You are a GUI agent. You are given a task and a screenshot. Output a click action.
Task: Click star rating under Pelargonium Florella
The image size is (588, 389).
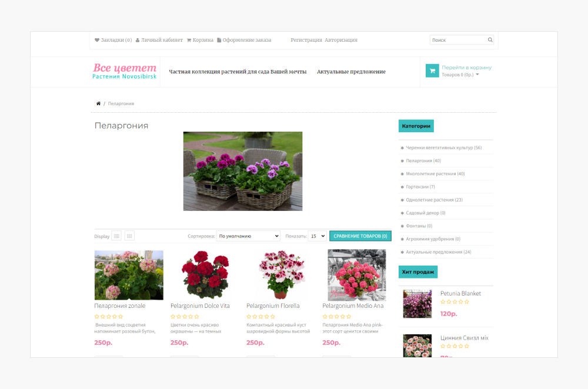pyautogui.click(x=260, y=317)
